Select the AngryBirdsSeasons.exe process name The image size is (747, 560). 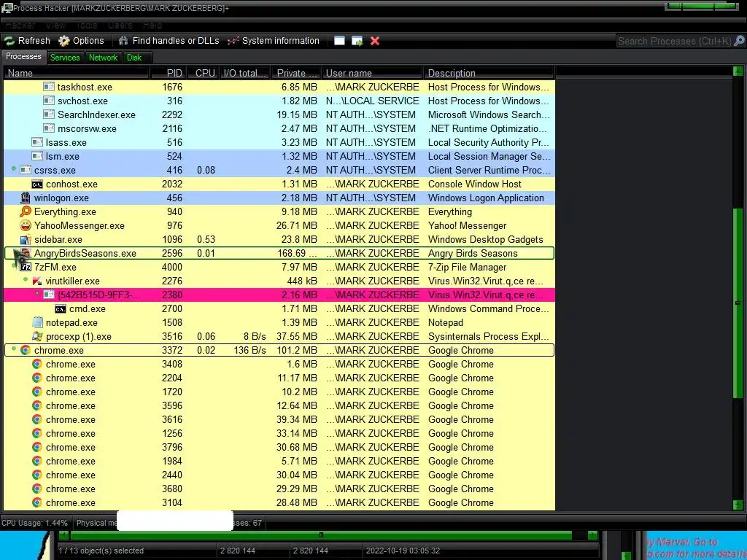85,253
